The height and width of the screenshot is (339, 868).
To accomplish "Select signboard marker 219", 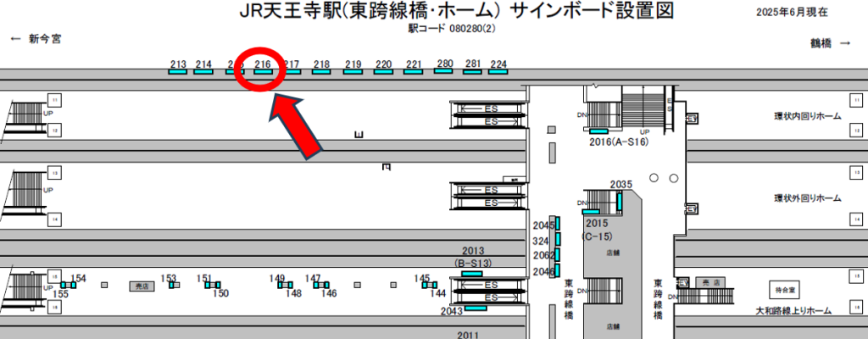I will [x=353, y=72].
